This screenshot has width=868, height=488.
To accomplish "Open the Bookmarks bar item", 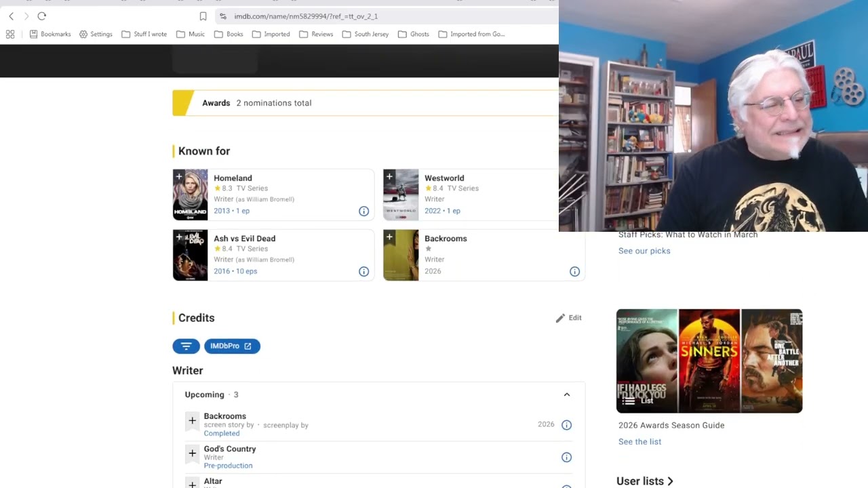I will pos(50,34).
